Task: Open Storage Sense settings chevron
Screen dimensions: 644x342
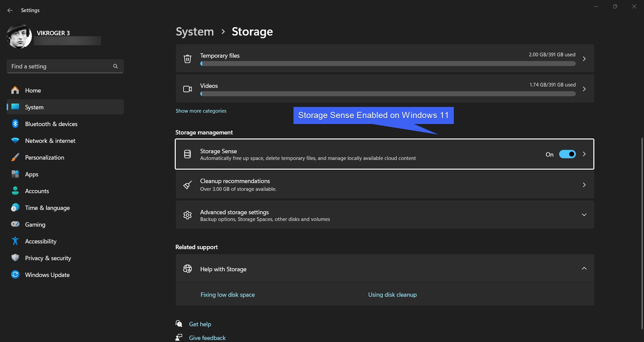Action: coord(584,154)
